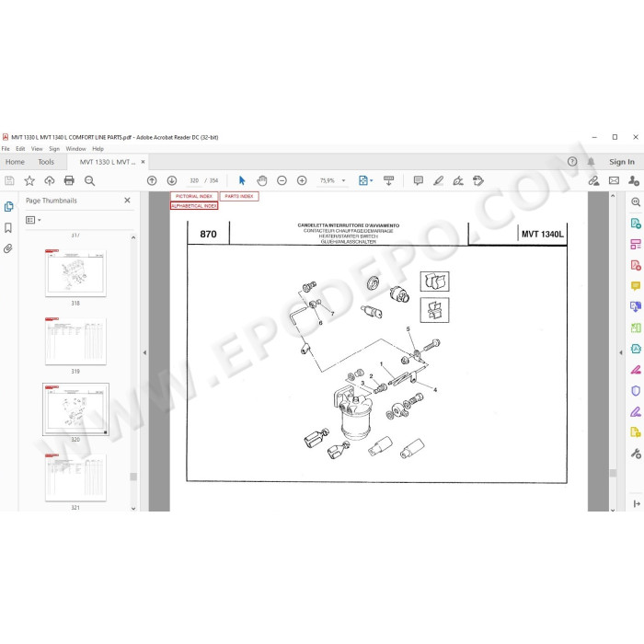Open the Help menu
The image size is (644, 644).
pyautogui.click(x=98, y=149)
